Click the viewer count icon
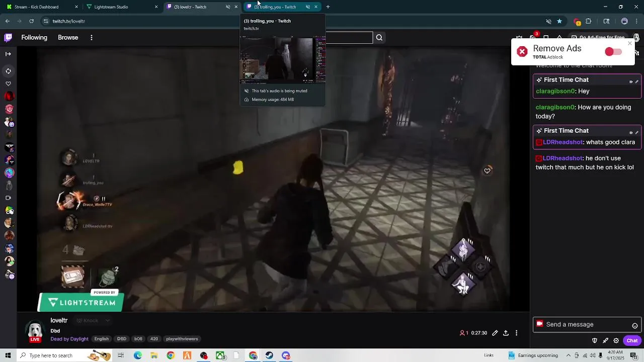The image size is (644, 362). click(462, 333)
